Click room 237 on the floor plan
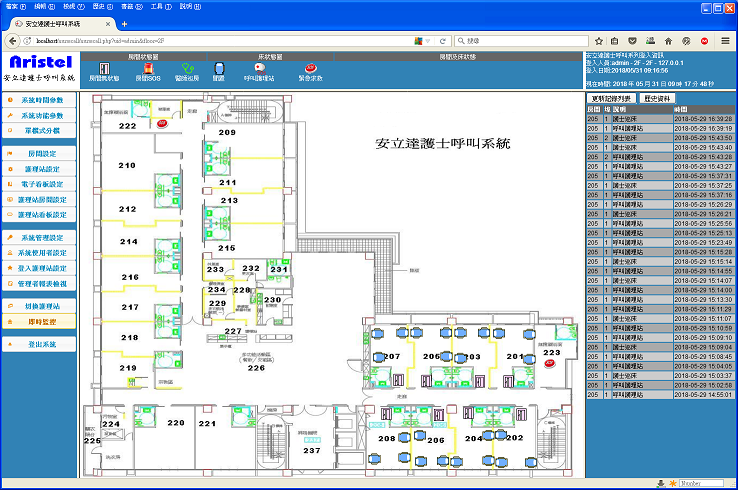 [312, 450]
